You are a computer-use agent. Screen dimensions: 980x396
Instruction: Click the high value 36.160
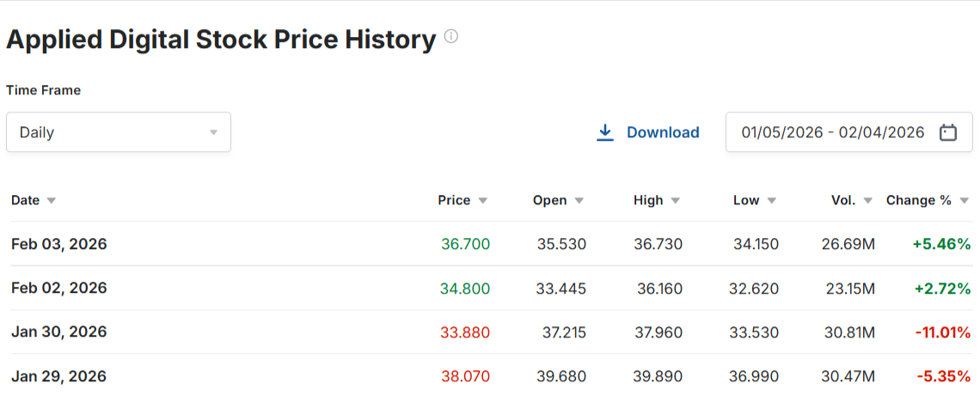[x=659, y=288]
